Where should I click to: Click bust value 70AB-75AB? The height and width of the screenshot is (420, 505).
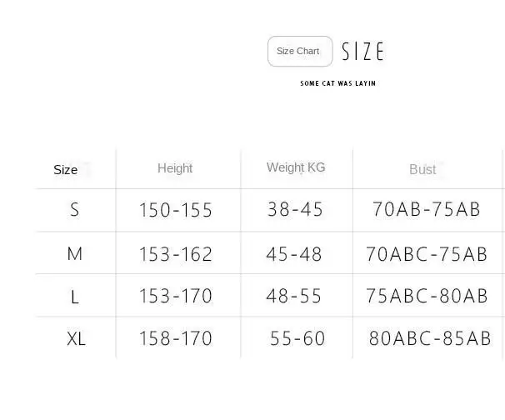(427, 208)
